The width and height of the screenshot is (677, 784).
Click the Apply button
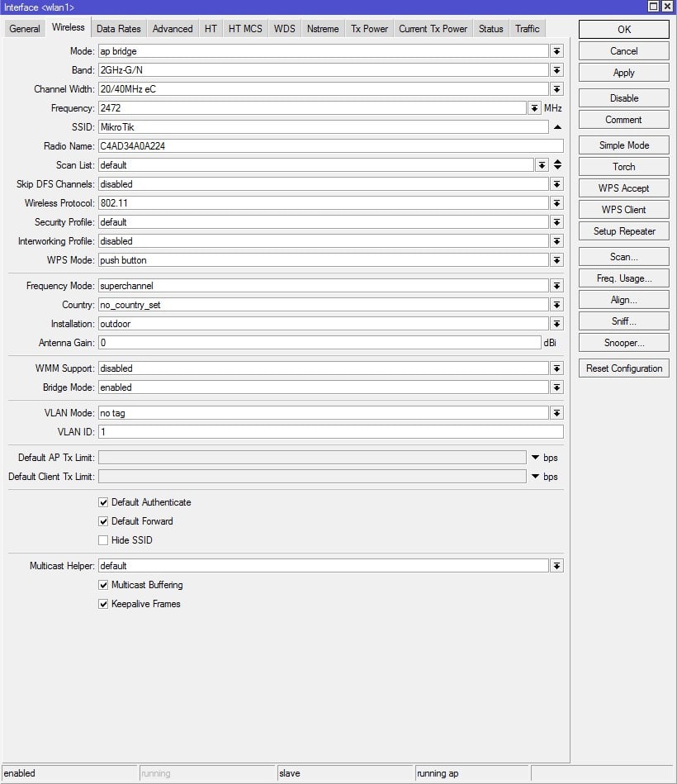[x=623, y=73]
